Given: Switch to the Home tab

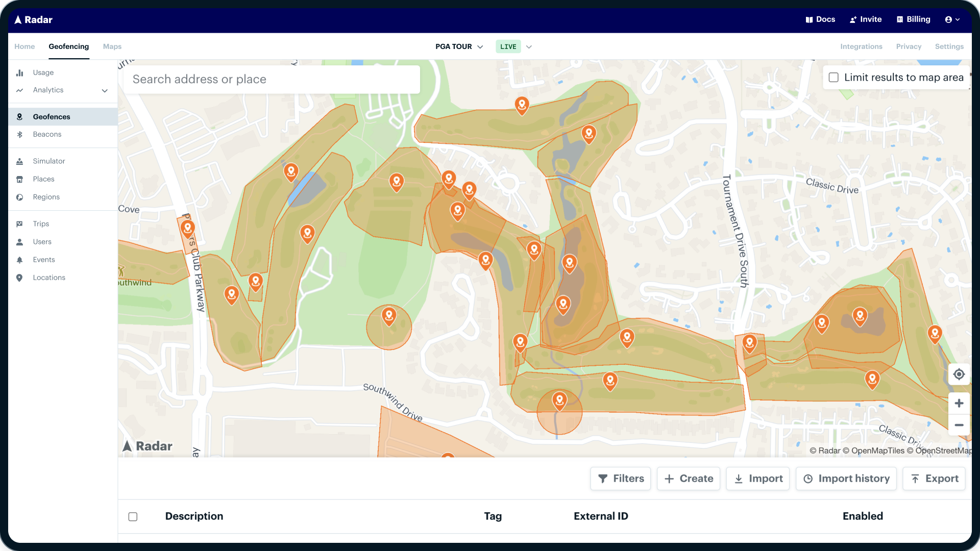Looking at the screenshot, I should (24, 46).
